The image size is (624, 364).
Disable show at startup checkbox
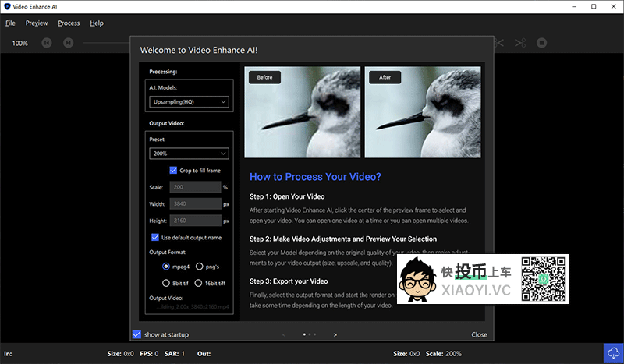[137, 334]
